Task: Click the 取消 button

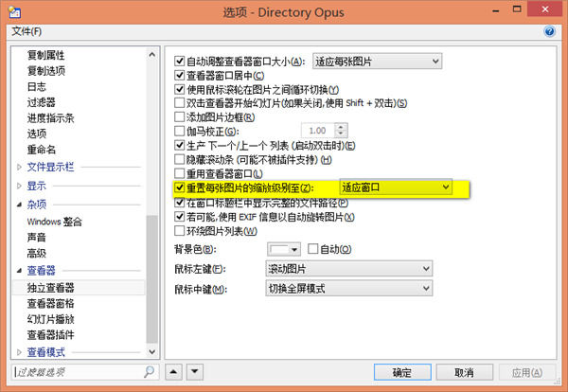Action: [x=465, y=372]
